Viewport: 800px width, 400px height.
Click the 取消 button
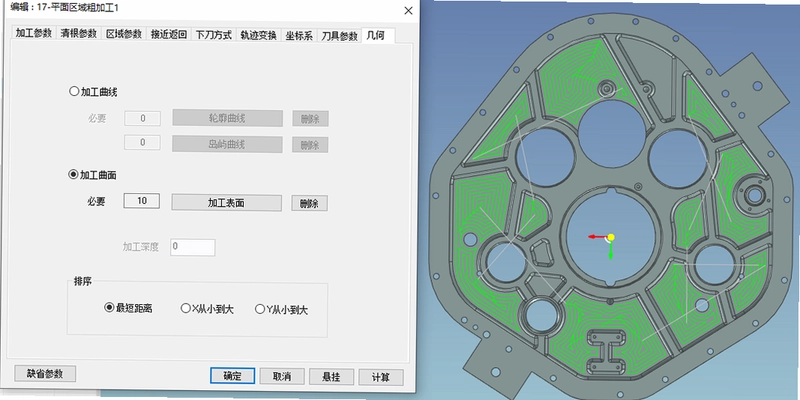pyautogui.click(x=282, y=377)
